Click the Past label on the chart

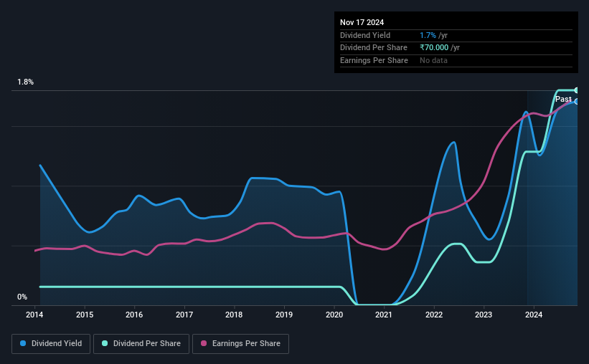point(563,99)
